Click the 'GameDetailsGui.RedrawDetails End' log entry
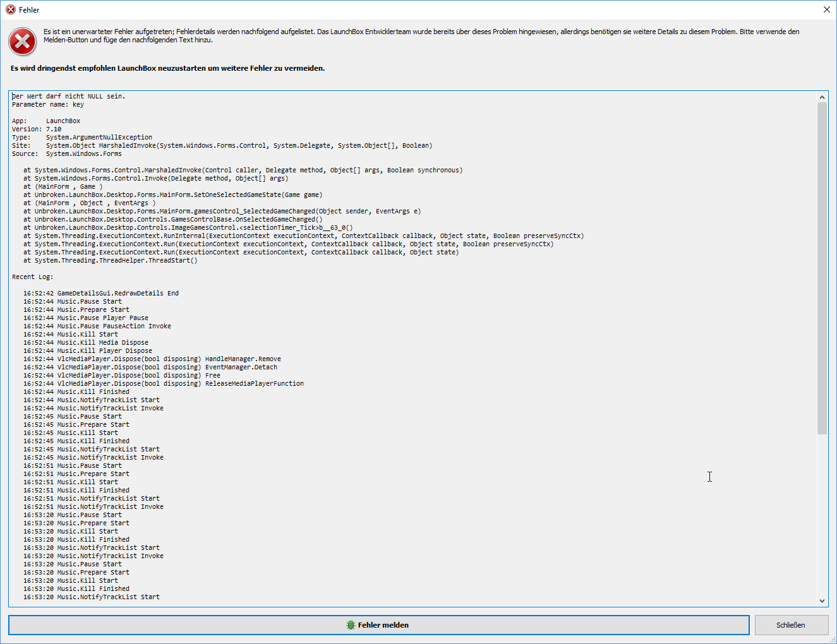The image size is (837, 644). pos(101,294)
